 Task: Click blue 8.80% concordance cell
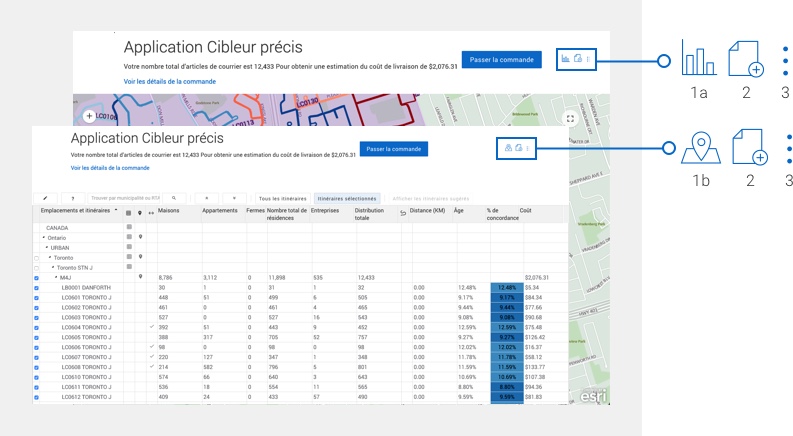click(x=507, y=387)
